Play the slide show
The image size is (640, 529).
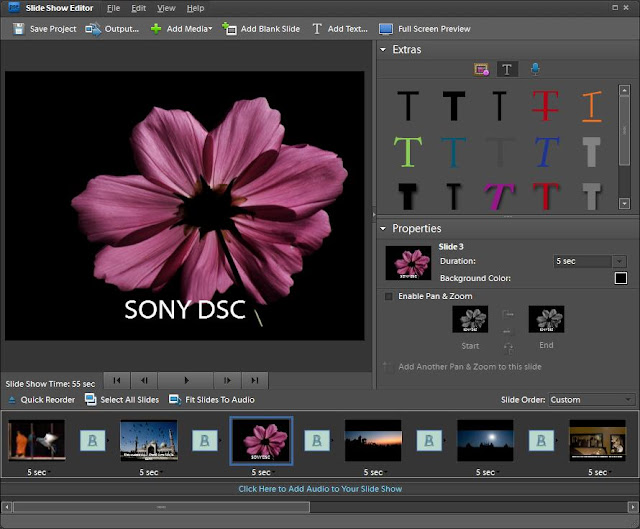[x=186, y=380]
